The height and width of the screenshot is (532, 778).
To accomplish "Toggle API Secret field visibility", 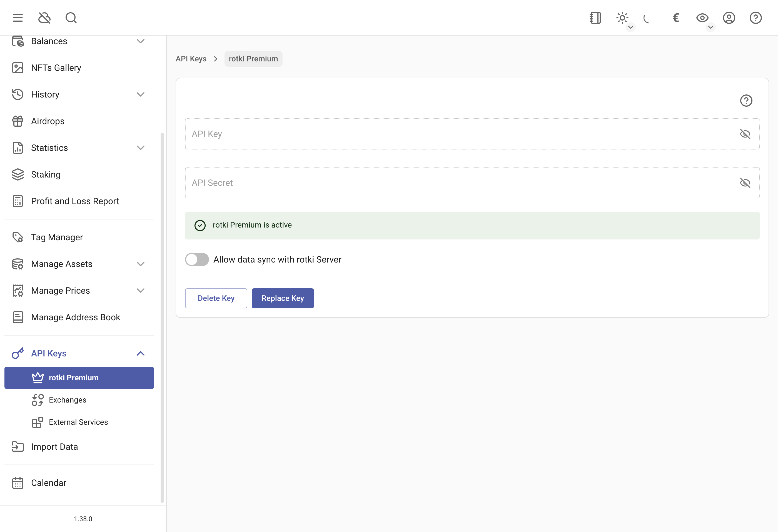I will click(745, 183).
